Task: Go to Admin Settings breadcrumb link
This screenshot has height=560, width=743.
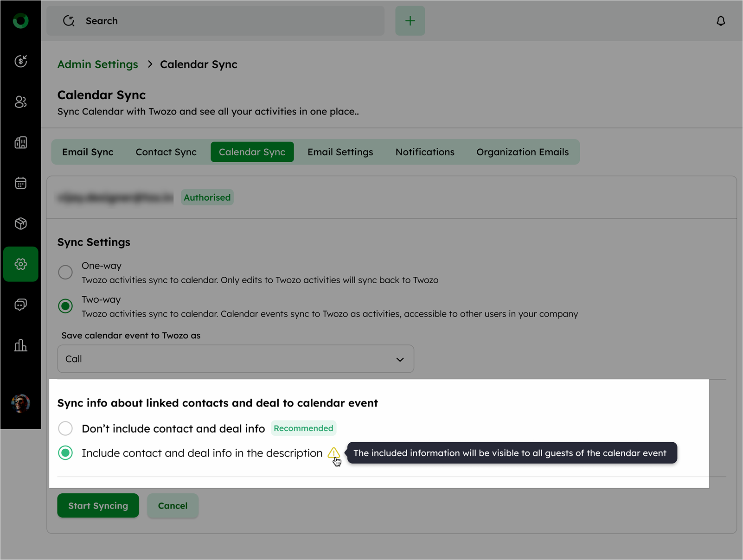Action: click(x=97, y=64)
